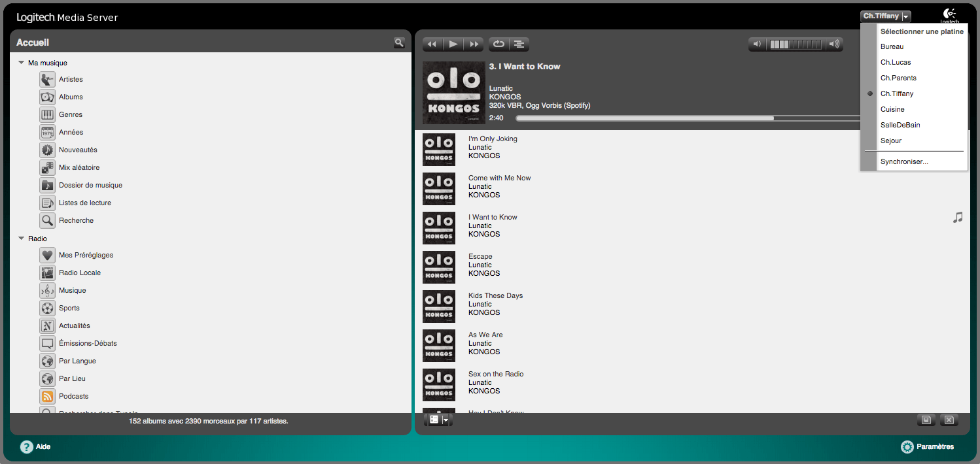The image size is (980, 464).
Task: Open the Artistes library icon
Action: point(47,79)
